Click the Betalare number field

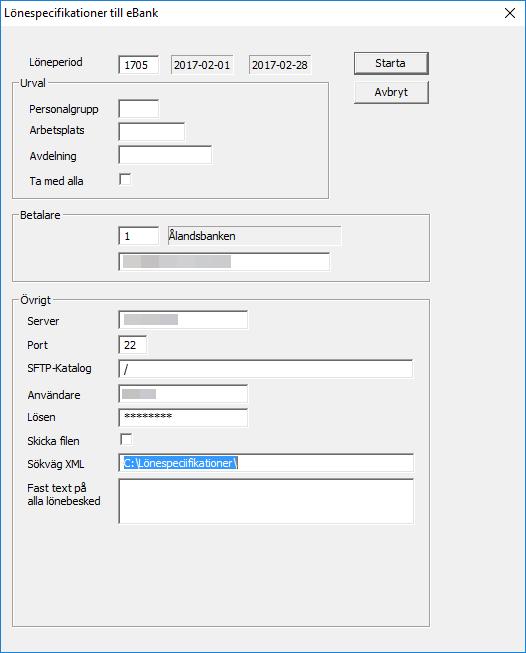click(x=139, y=236)
